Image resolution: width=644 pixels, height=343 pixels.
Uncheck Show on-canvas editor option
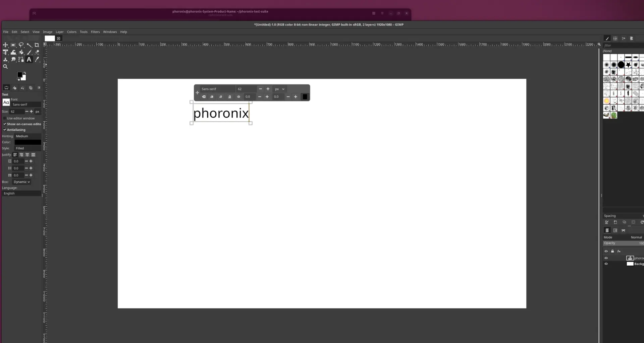[5, 124]
